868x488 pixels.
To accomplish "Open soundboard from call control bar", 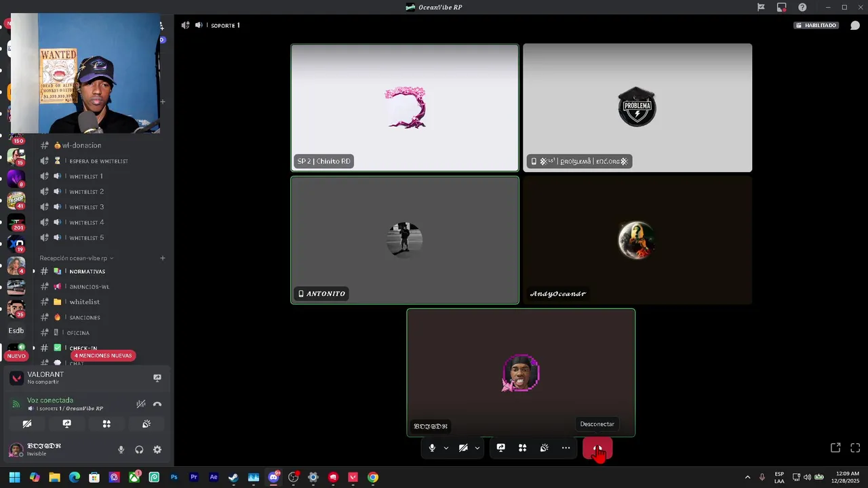I will [x=544, y=448].
